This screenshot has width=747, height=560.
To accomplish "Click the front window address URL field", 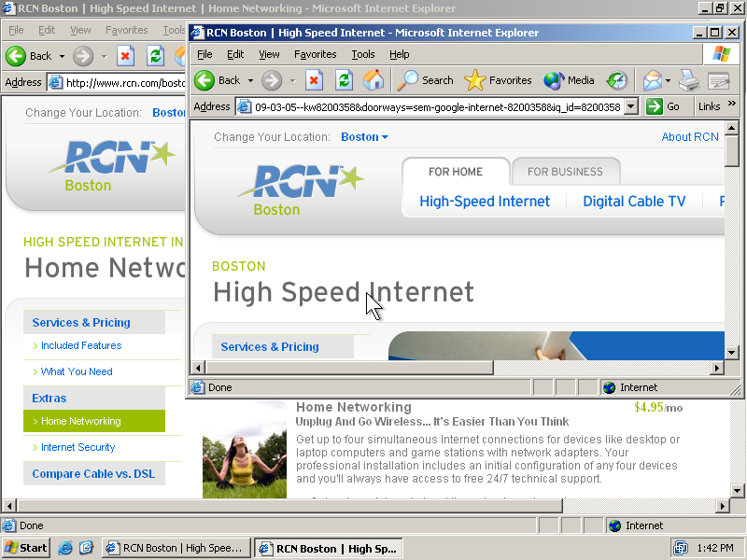I will pos(437,107).
